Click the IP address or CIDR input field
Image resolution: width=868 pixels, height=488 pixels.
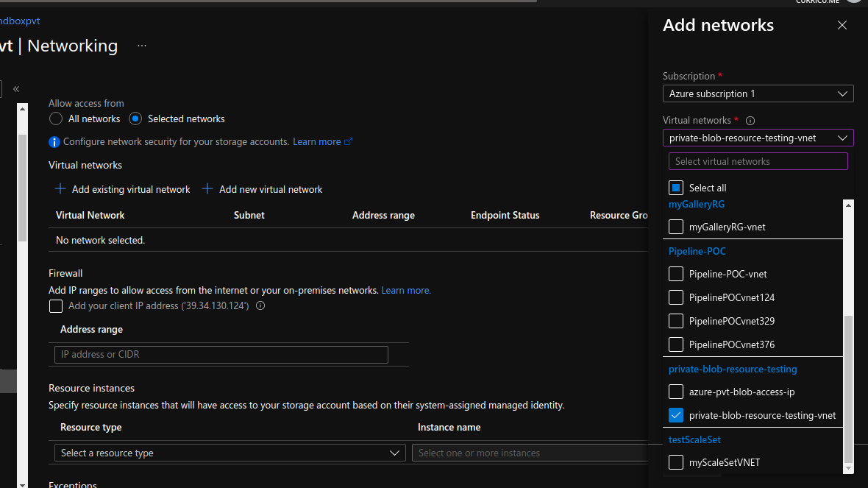click(221, 355)
